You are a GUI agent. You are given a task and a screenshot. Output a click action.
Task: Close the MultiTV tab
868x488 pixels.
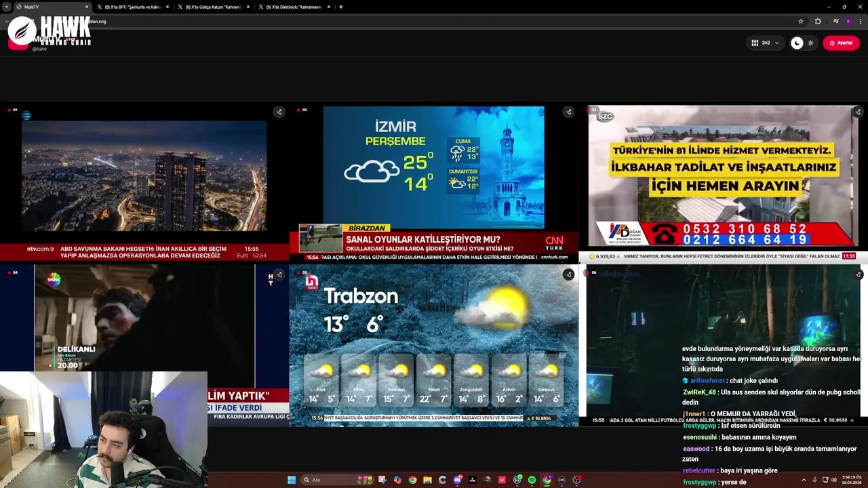(87, 7)
